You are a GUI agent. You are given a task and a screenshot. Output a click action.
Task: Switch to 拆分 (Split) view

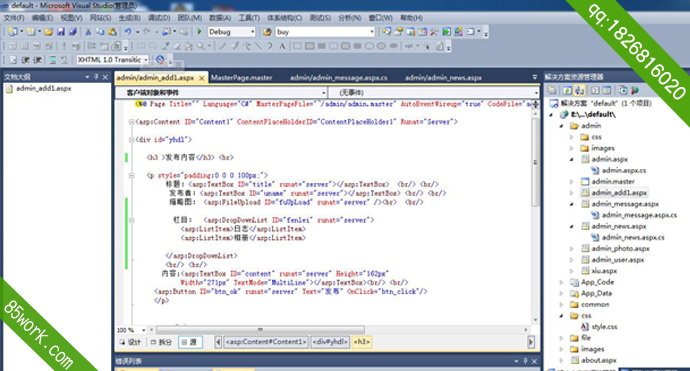click(161, 342)
